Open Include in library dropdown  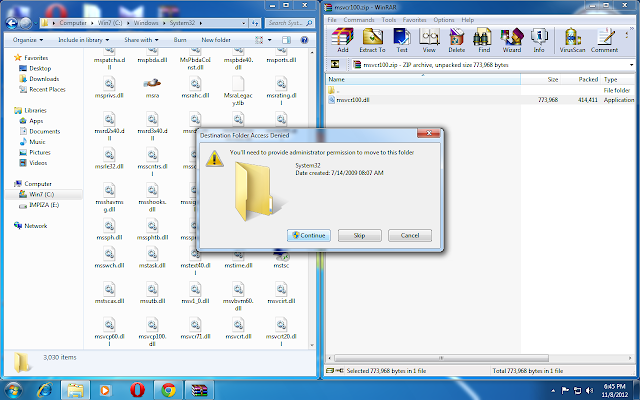pos(84,40)
